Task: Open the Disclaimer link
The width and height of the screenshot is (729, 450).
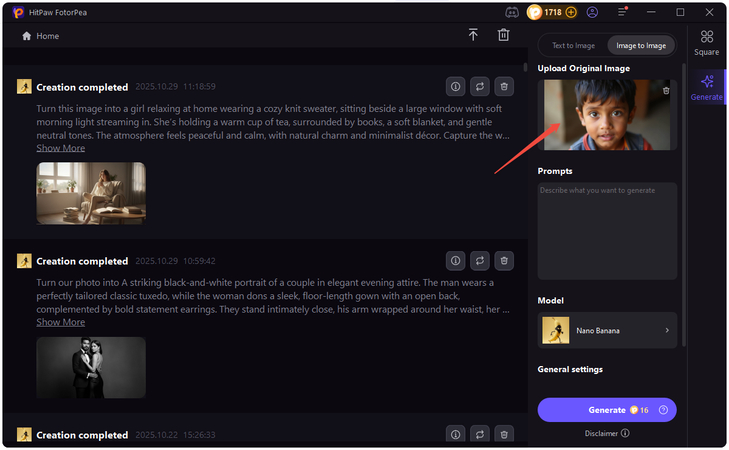Action: click(601, 433)
